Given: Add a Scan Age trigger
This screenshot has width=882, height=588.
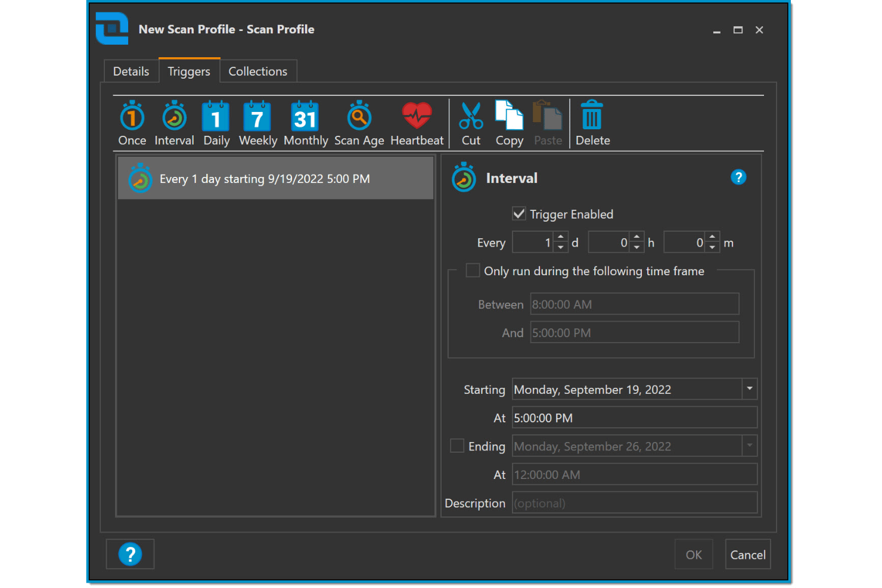Looking at the screenshot, I should coord(359,123).
